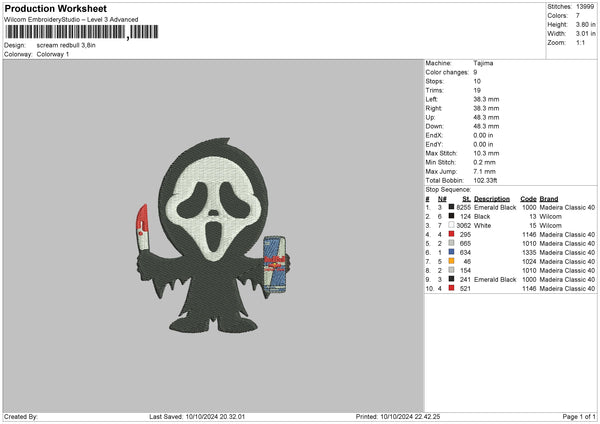Pick the red swatch beside 295 stitches
Viewport: 600px width, 424px height.
click(x=452, y=234)
